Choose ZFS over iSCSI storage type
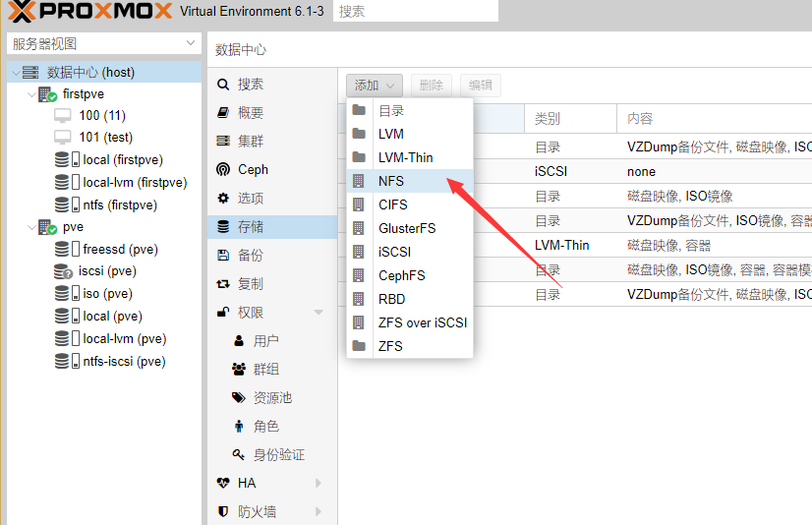Viewport: 812px width, 525px height. pos(423,322)
